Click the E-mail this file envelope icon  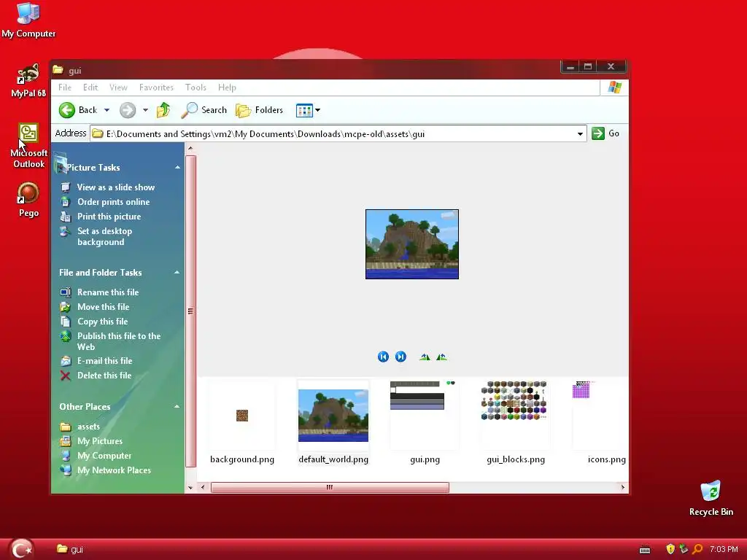[x=65, y=361]
